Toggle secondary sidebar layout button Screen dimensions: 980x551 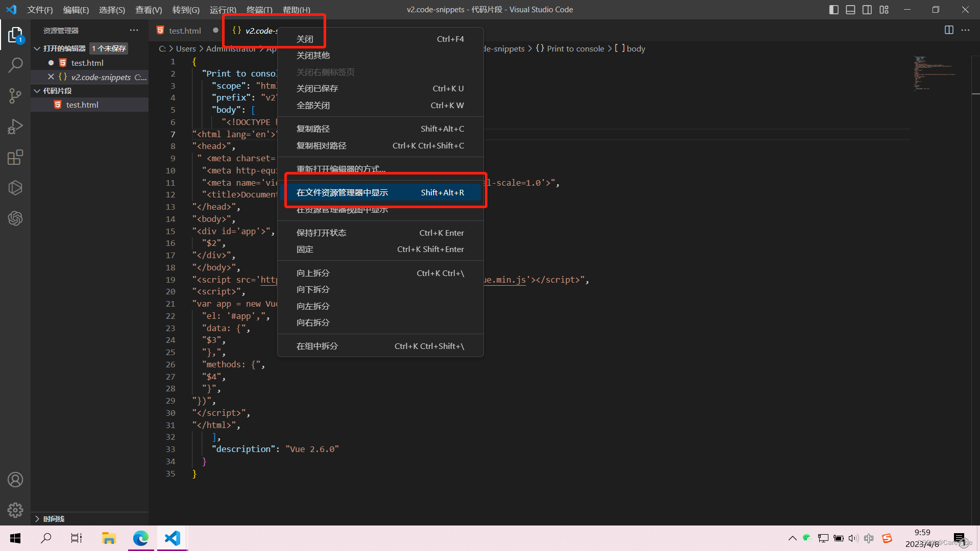pyautogui.click(x=867, y=10)
